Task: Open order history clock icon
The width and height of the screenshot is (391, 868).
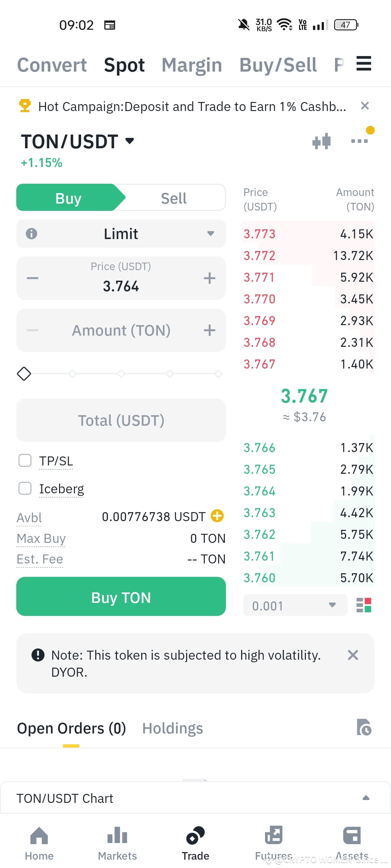Action: tap(364, 727)
